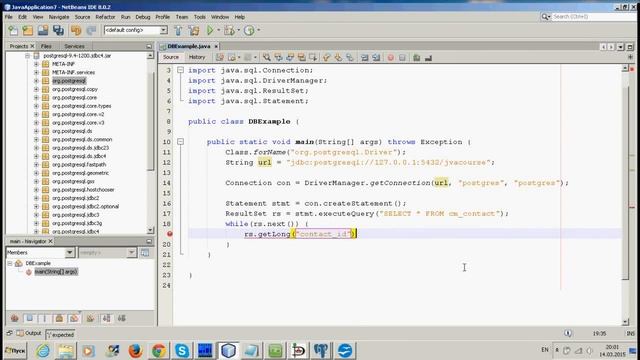
Task: Toggle Show Static Members in Navigator
Action: tap(44, 318)
